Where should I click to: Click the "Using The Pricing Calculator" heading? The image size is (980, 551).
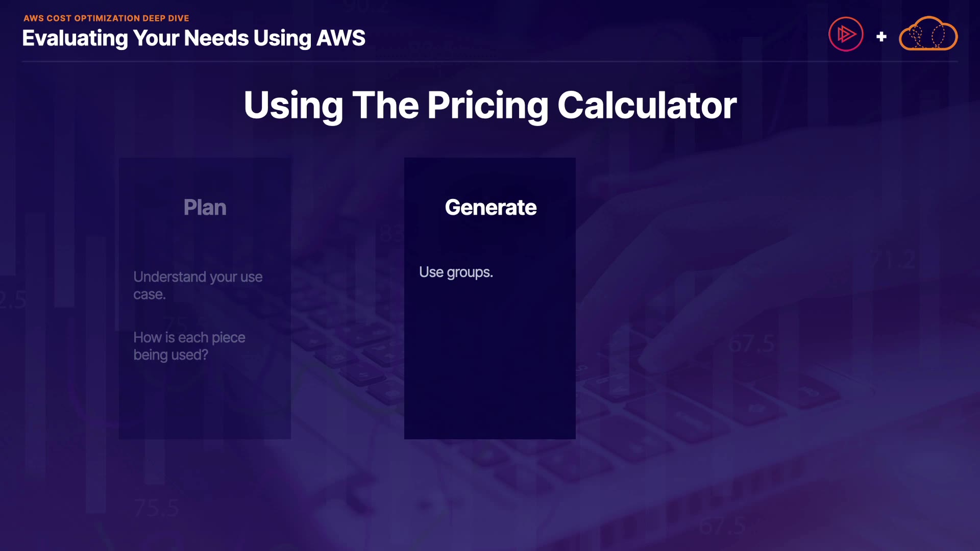click(x=490, y=105)
